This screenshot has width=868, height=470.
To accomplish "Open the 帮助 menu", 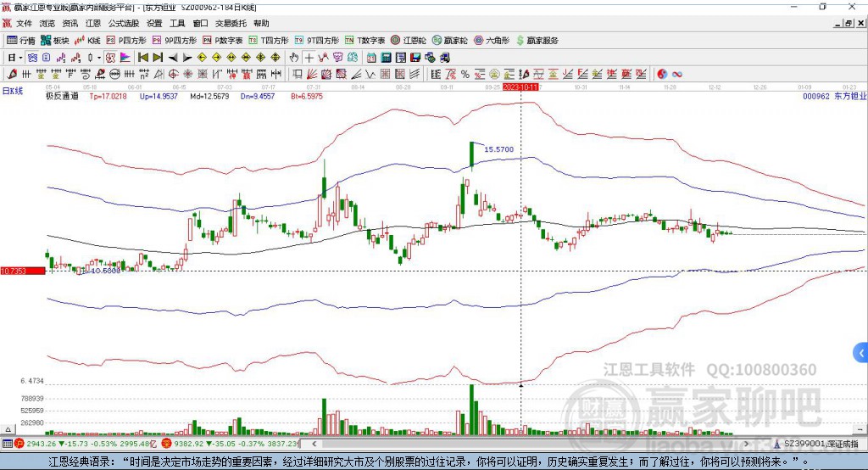I will coord(261,23).
